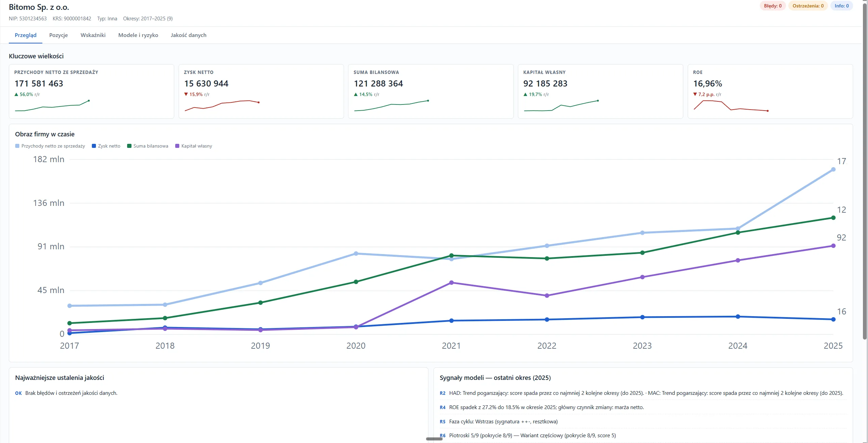This screenshot has height=443, width=868.
Task: Click the ROE sparkline chart
Action: [x=731, y=106]
